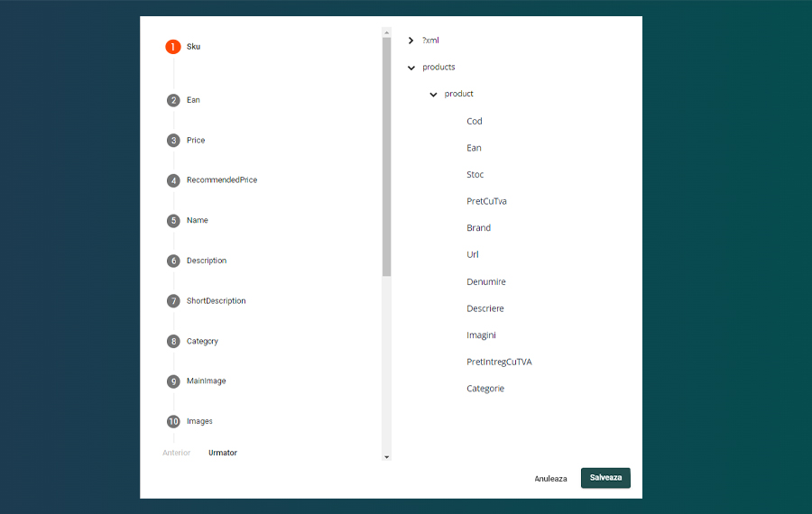Collapse the products tree node
The width and height of the screenshot is (812, 514).
coord(411,68)
